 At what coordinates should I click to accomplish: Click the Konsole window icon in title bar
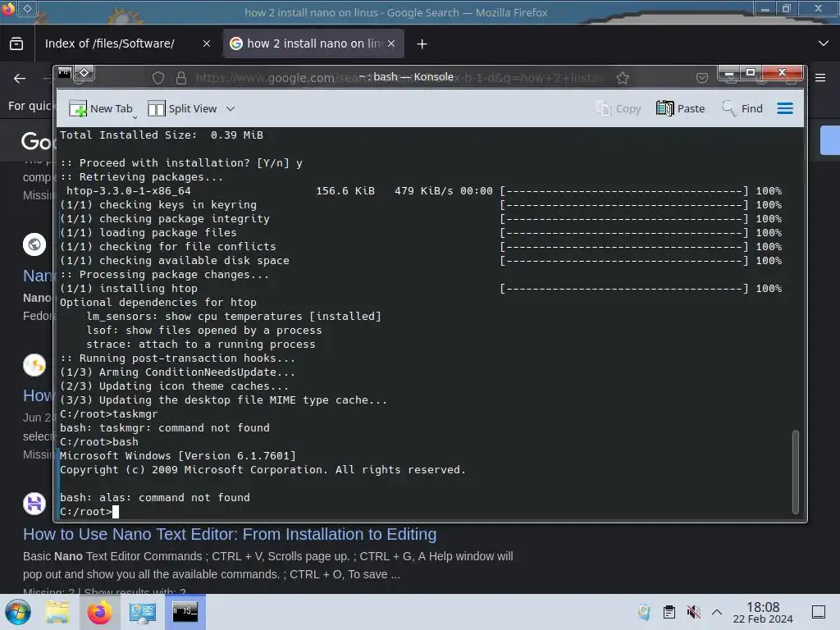pyautogui.click(x=65, y=73)
